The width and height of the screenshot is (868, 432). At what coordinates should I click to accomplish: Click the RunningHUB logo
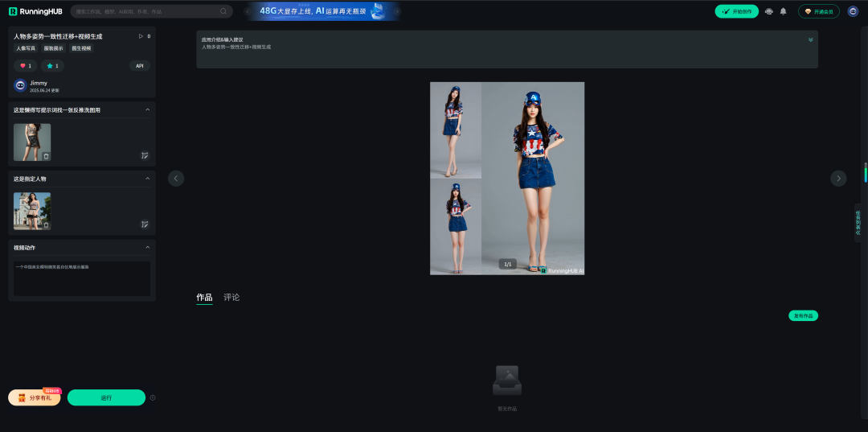[35, 11]
